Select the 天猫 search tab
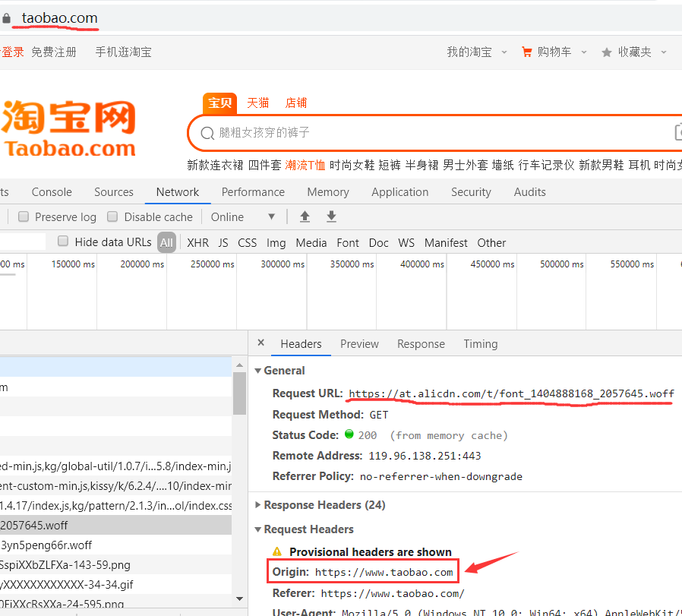The image size is (682, 616). (x=258, y=103)
